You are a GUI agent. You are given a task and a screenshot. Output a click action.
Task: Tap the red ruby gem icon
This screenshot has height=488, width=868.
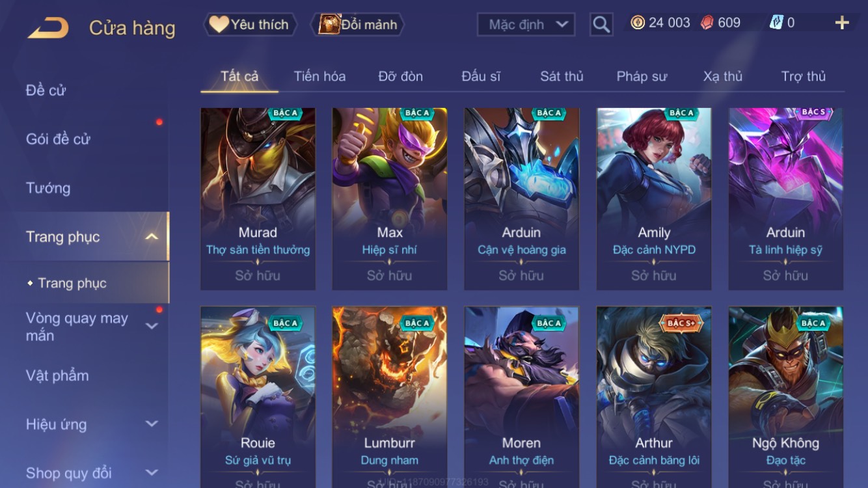pyautogui.click(x=707, y=23)
